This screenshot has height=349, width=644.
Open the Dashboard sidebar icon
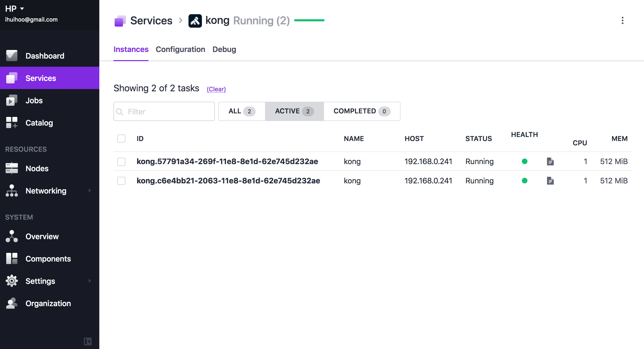point(12,56)
